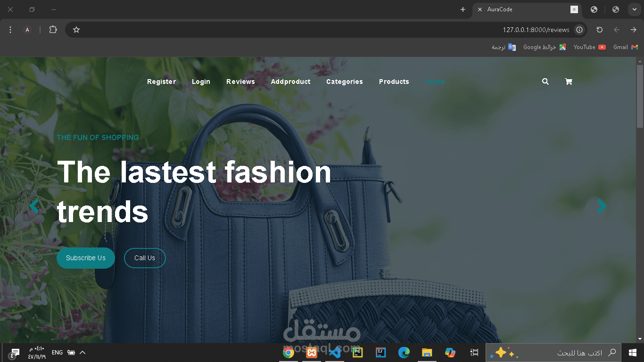Image resolution: width=644 pixels, height=362 pixels.
Task: Open the Google Maps bookmark
Action: pyautogui.click(x=545, y=47)
